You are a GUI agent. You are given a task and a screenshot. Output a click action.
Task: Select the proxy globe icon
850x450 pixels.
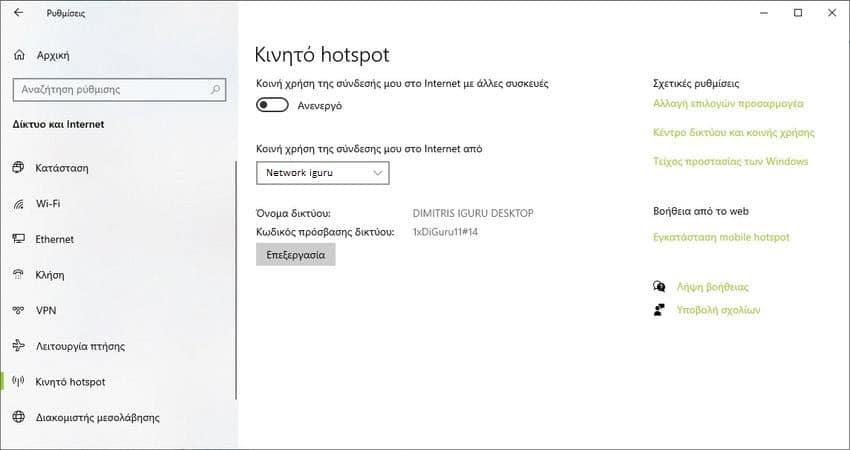pos(18,417)
